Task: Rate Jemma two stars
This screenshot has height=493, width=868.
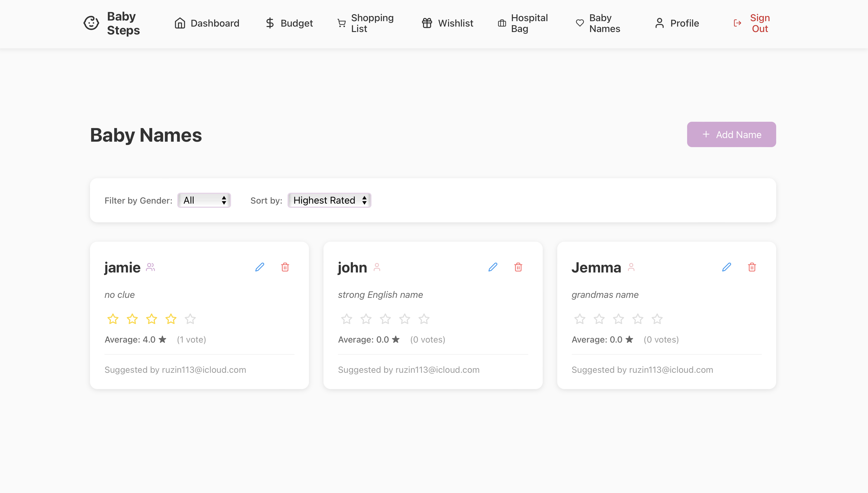Action: pyautogui.click(x=599, y=319)
